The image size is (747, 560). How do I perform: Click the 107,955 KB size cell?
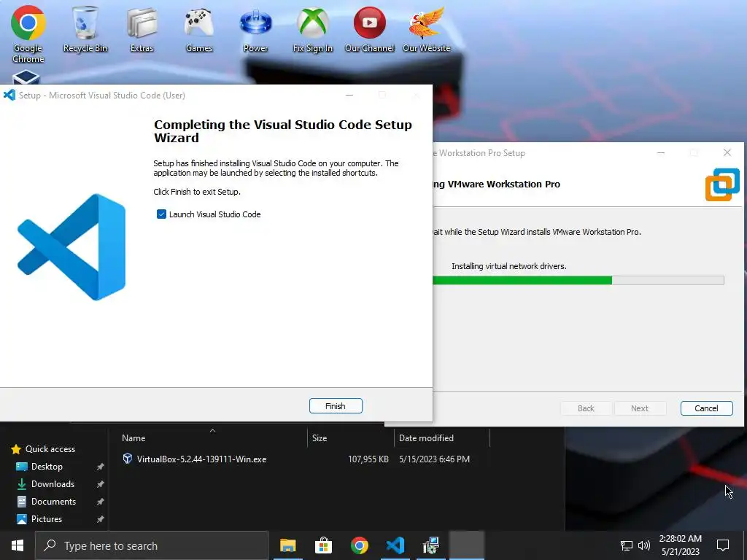tap(368, 459)
